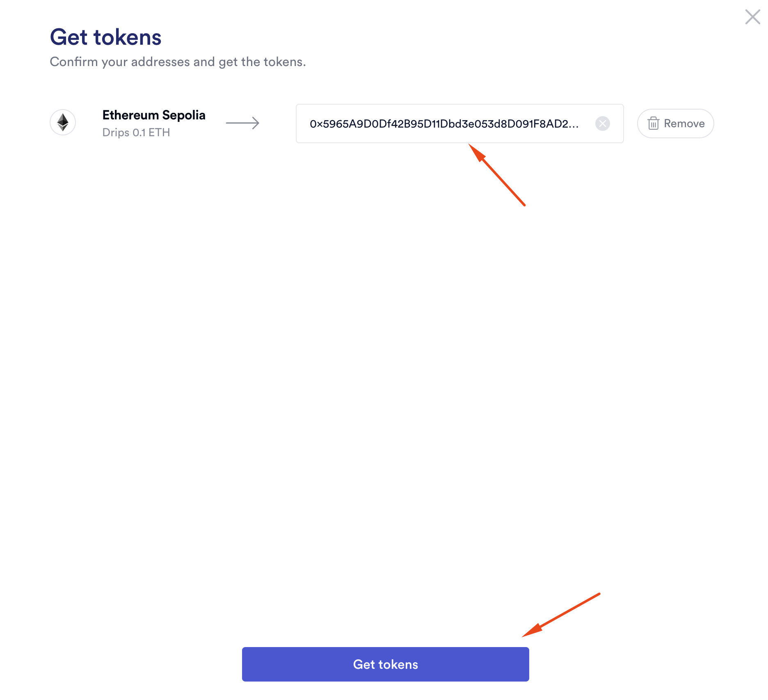Clear the wallet address with the X icon
The height and width of the screenshot is (700, 768).
click(602, 124)
